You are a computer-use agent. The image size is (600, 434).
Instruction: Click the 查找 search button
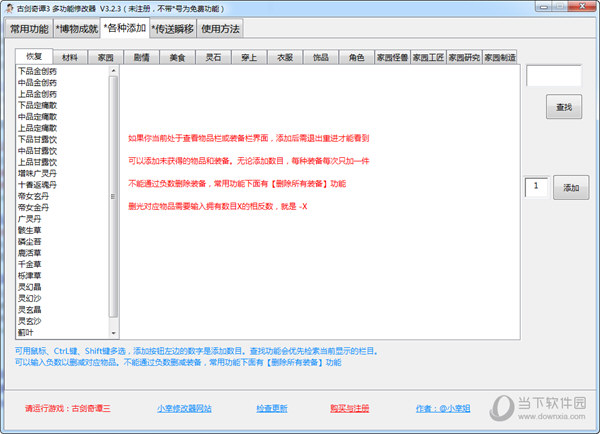[x=564, y=107]
